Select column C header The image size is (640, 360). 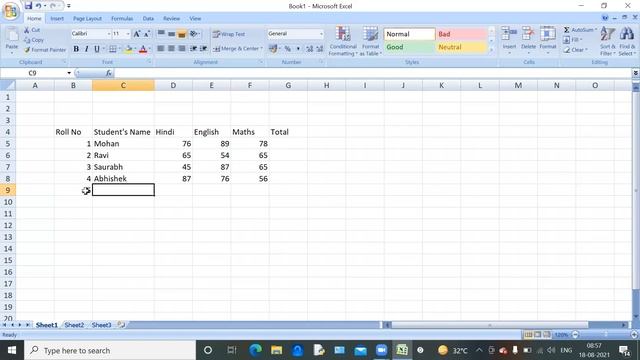pos(123,85)
